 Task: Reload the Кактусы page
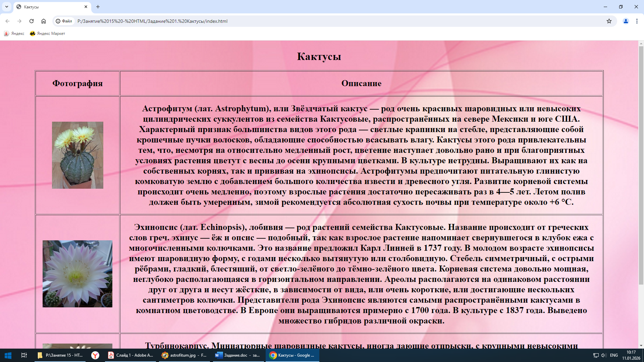click(x=32, y=21)
